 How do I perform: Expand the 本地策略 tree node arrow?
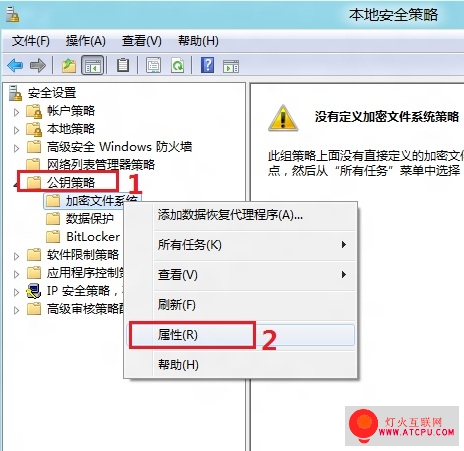point(16,130)
